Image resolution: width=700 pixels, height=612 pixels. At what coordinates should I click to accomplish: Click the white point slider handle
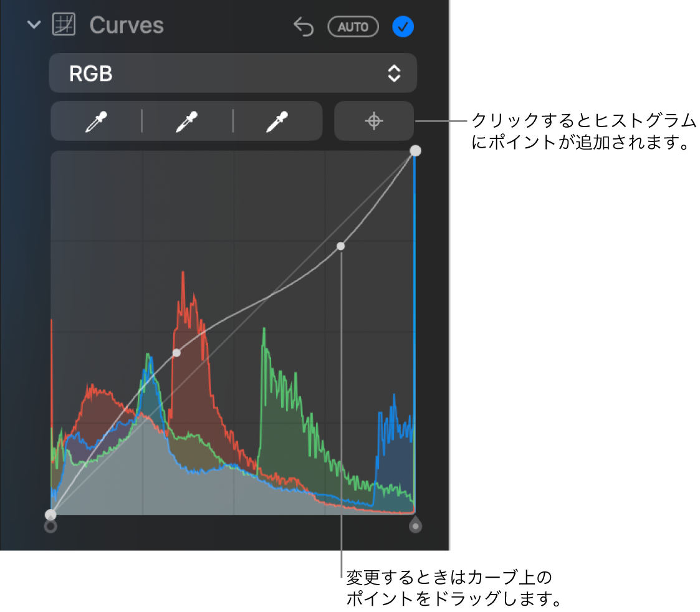pyautogui.click(x=416, y=525)
